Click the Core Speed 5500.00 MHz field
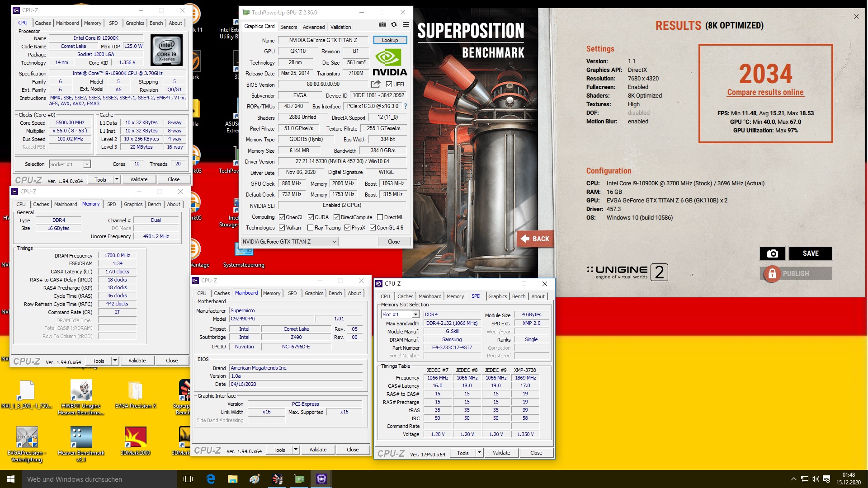The height and width of the screenshot is (488, 868). click(x=70, y=122)
